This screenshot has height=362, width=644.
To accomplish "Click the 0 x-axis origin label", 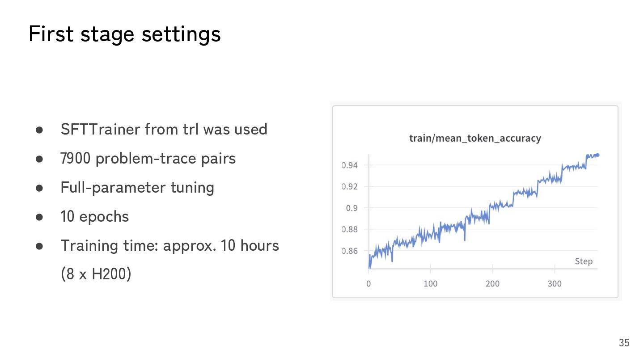I will [x=369, y=284].
